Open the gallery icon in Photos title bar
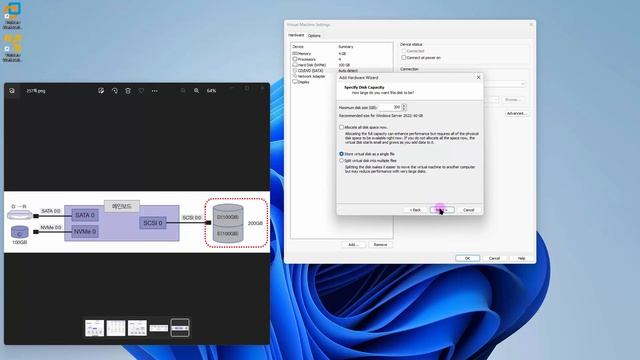640x360 pixels. tap(12, 91)
